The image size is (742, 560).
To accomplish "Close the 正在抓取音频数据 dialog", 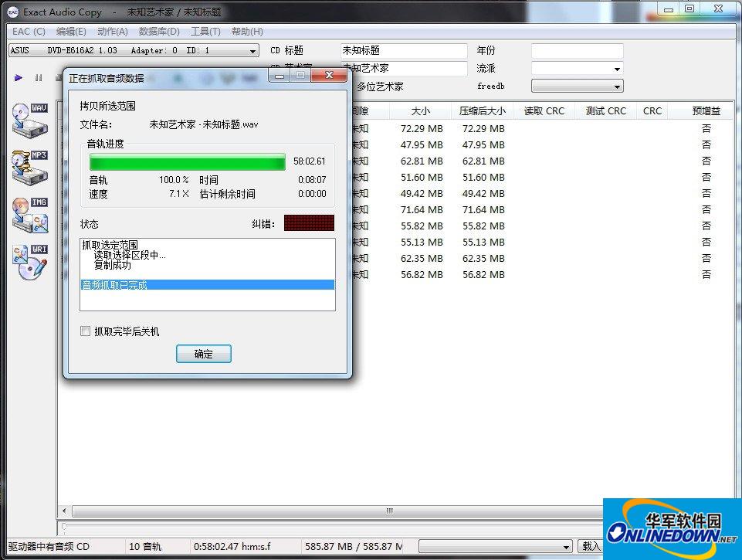I will pyautogui.click(x=330, y=75).
